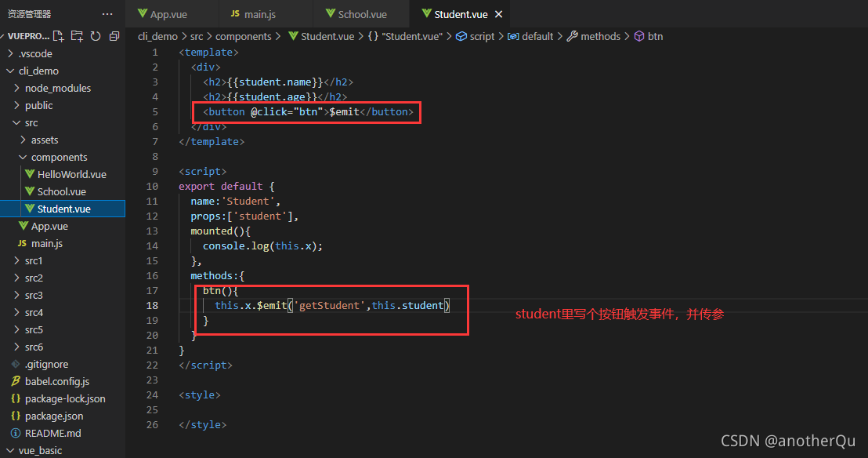This screenshot has width=868, height=458.
Task: Click the info icon next to README.md
Action: tap(16, 433)
